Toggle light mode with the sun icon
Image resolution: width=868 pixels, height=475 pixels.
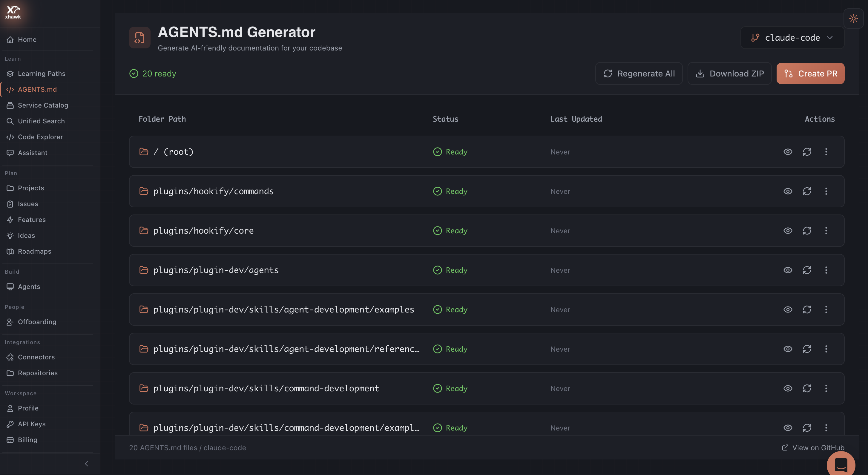pos(853,19)
